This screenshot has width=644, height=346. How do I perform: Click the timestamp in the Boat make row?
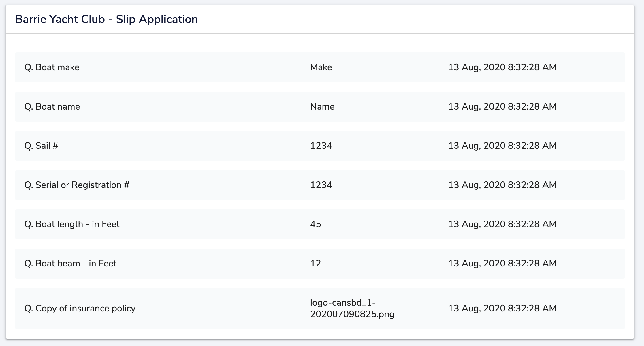(502, 67)
